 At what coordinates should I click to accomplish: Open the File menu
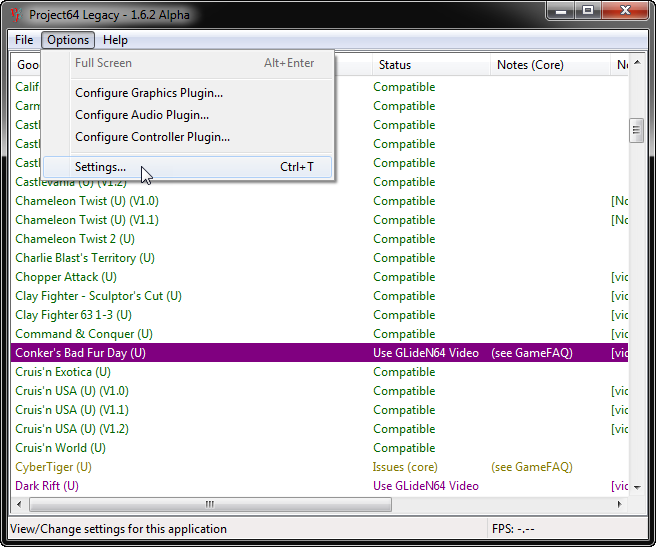24,40
